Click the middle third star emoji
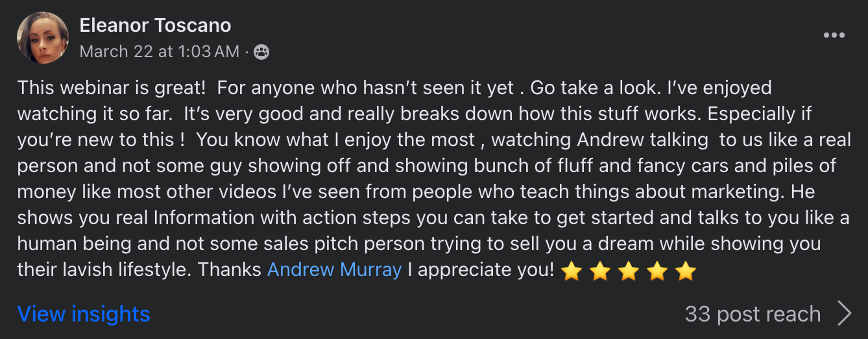The image size is (868, 339). pyautogui.click(x=629, y=270)
